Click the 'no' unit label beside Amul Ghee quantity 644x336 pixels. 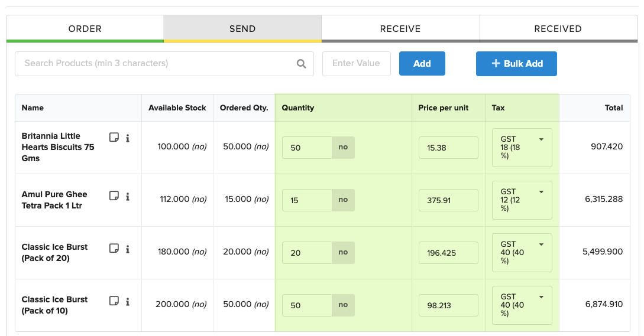[344, 200]
